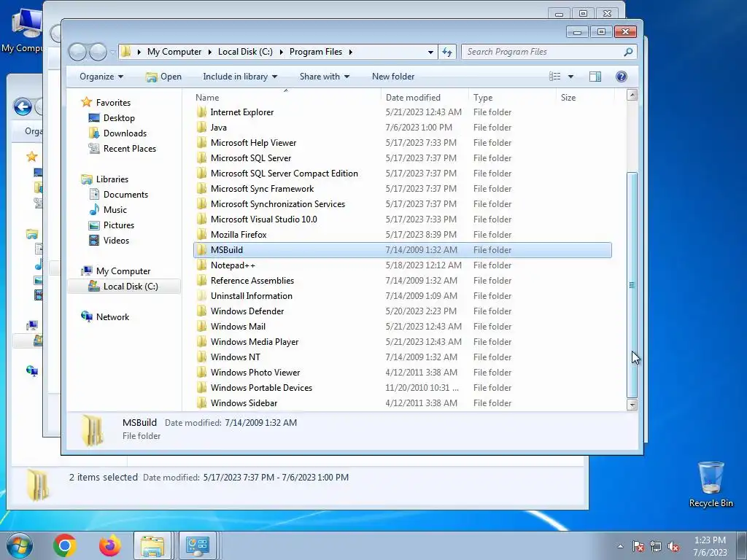747x560 pixels.
Task: Open the Windows Start button
Action: pyautogui.click(x=20, y=545)
